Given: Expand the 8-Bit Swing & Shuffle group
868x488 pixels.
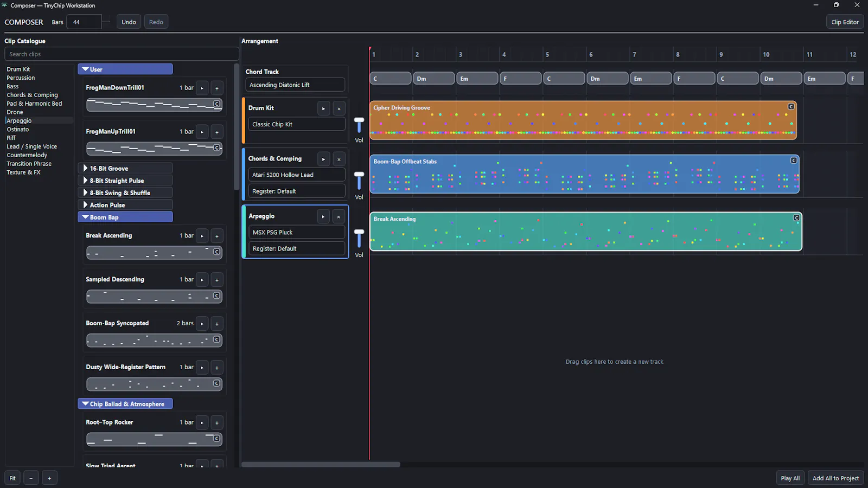Looking at the screenshot, I should 125,193.
